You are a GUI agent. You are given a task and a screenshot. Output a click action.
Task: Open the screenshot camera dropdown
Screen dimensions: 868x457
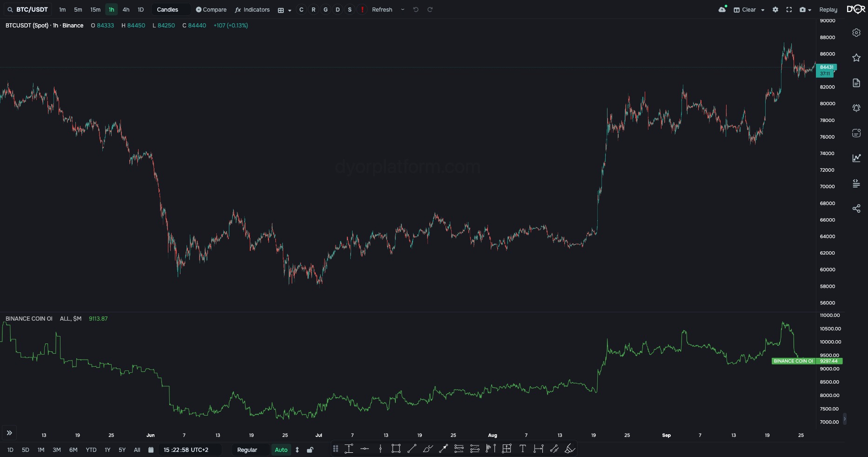pos(805,9)
